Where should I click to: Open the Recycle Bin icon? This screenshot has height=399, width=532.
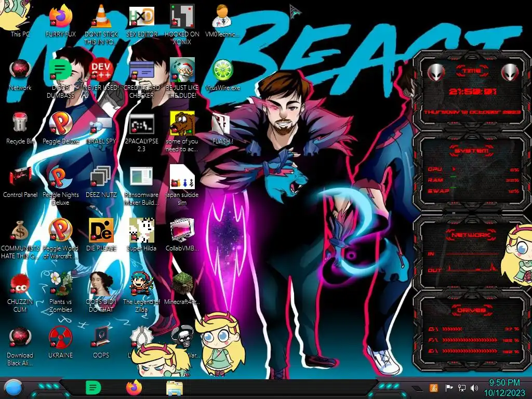pos(20,123)
